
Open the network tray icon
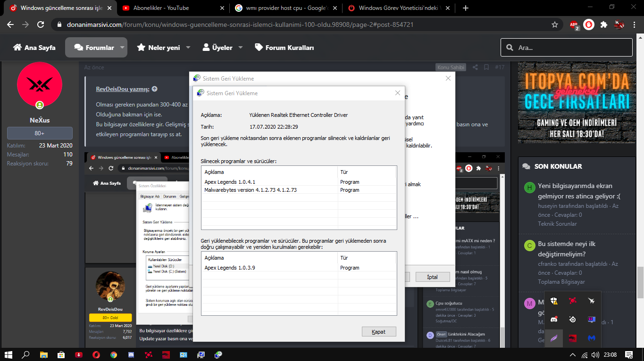(x=585, y=354)
